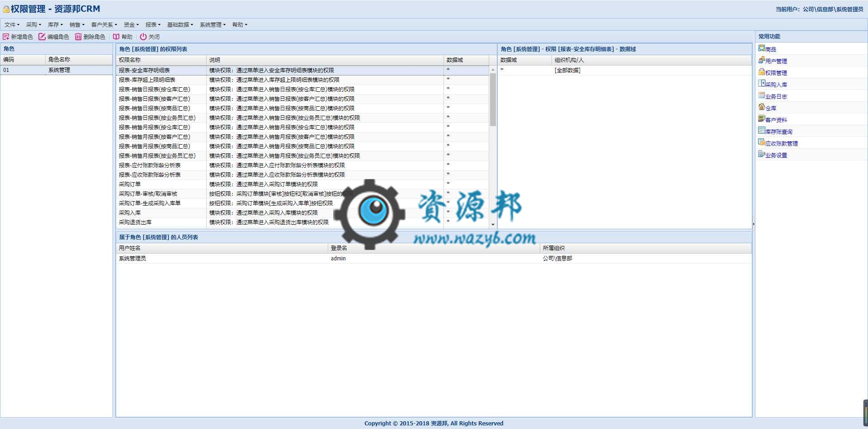Open the 文件 menu
868x429 pixels.
(x=12, y=25)
